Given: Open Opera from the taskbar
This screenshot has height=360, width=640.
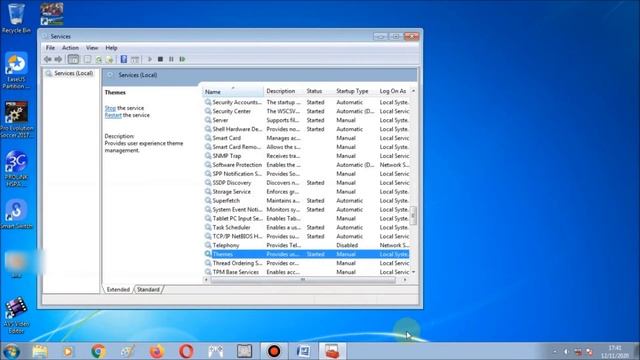Looking at the screenshot, I should pyautogui.click(x=186, y=351).
